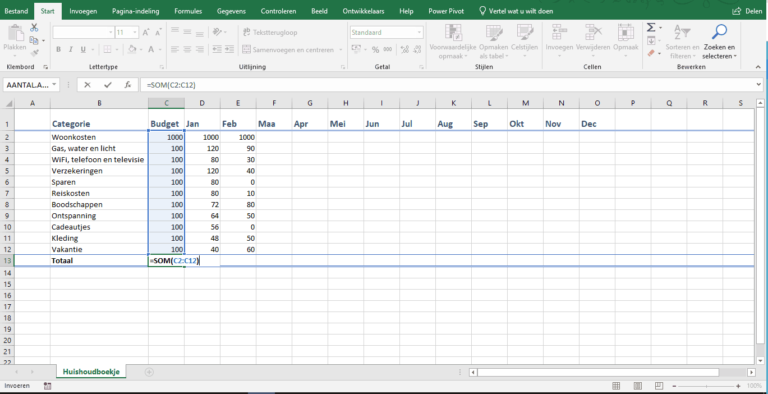Confirm the formula with checkmark icon
Screen dimensions: 768x394
(108, 85)
